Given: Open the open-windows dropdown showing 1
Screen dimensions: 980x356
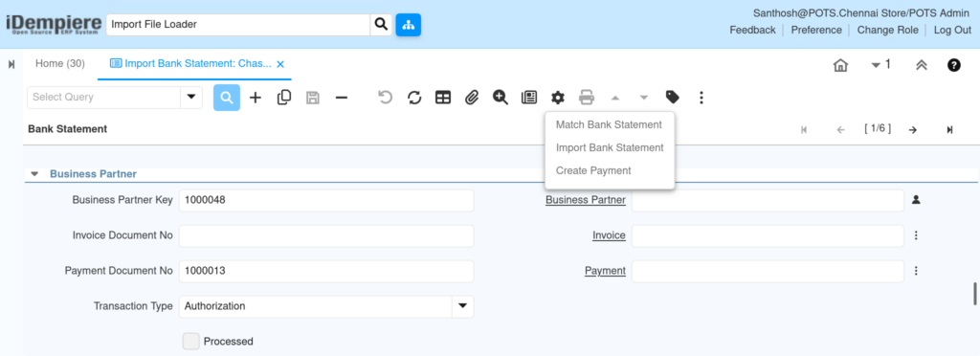Looking at the screenshot, I should (881, 64).
